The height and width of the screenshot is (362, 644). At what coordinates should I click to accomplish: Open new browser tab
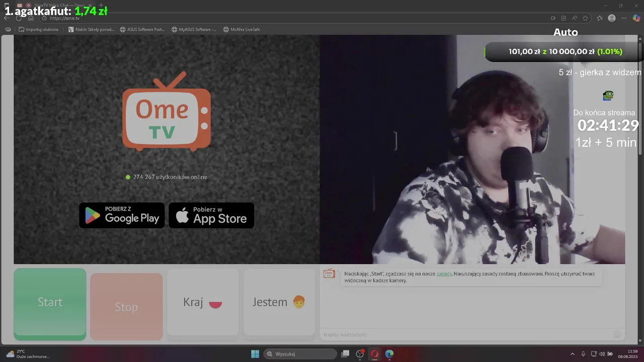pyautogui.click(x=101, y=6)
